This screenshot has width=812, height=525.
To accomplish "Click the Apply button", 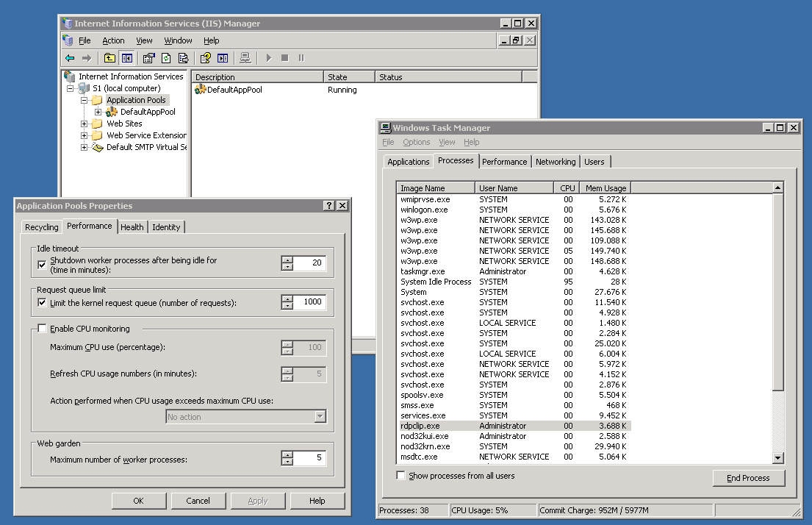I will pos(258,501).
